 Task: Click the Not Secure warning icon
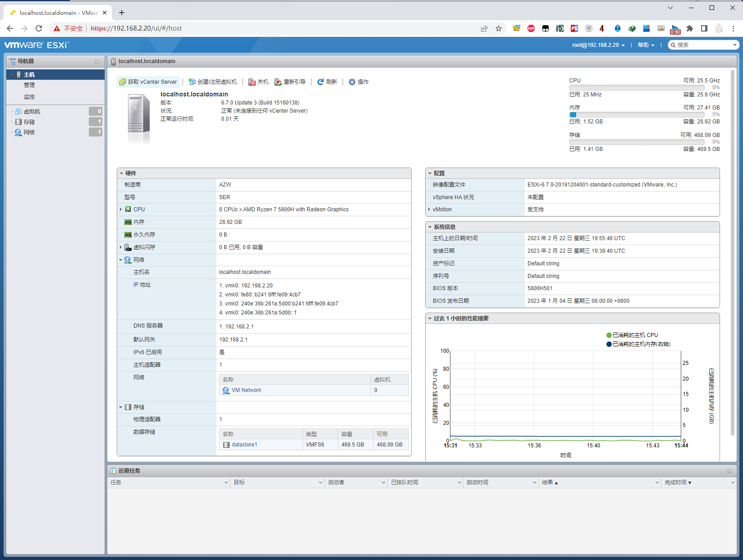(57, 28)
